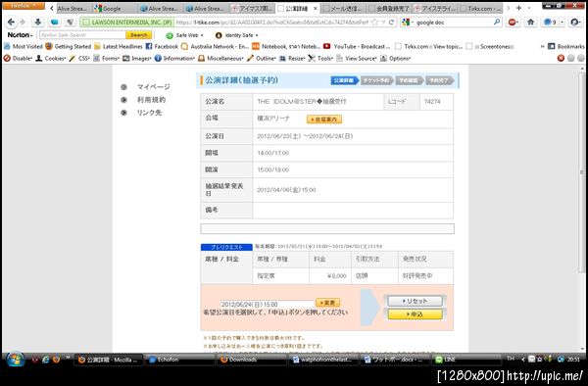
Task: Click in the Norton Safe Search field
Action: [82, 35]
